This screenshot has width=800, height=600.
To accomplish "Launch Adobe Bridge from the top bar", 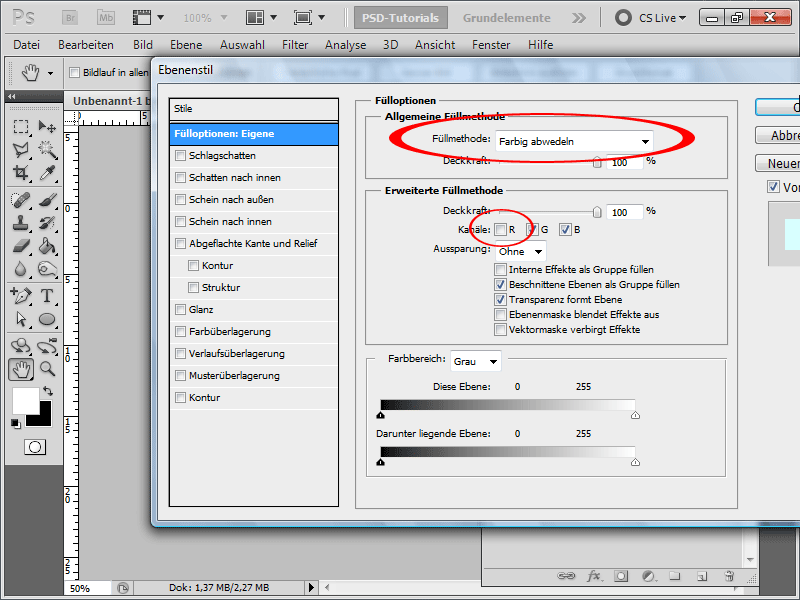I will coord(70,18).
